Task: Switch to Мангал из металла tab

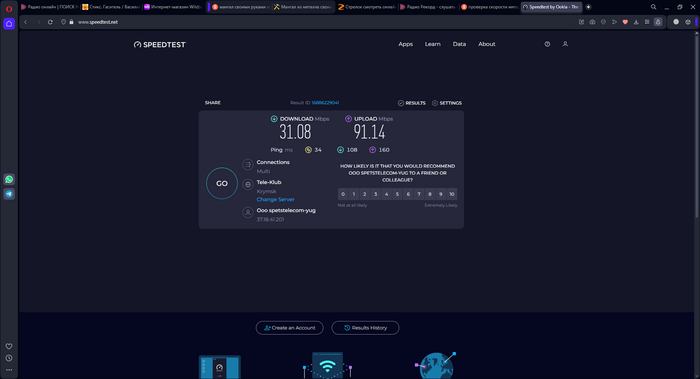Action: (x=302, y=7)
